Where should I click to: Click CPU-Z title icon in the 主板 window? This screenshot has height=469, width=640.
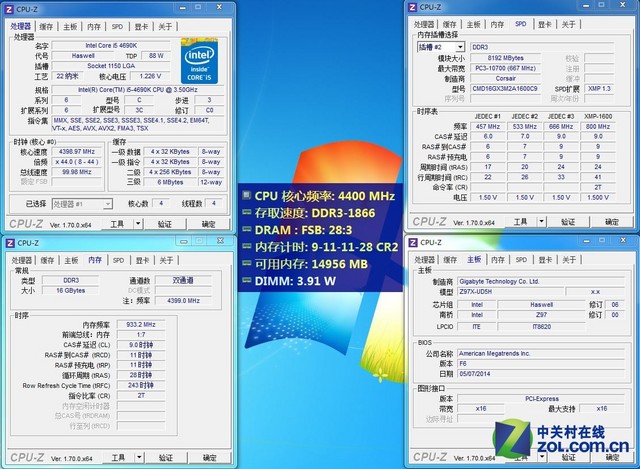413,242
